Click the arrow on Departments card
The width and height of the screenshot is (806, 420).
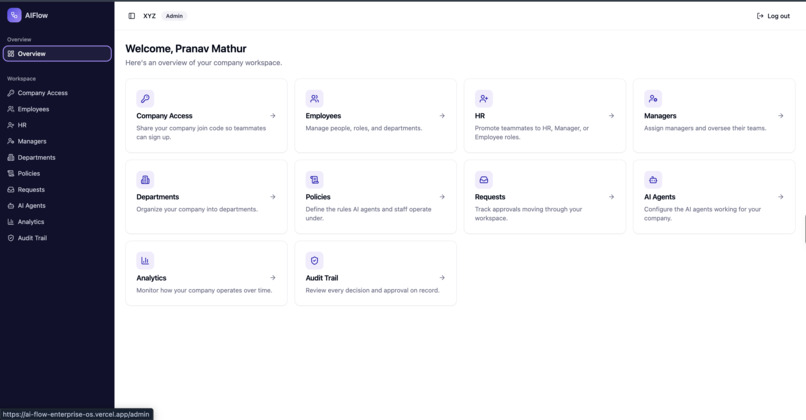pyautogui.click(x=272, y=197)
